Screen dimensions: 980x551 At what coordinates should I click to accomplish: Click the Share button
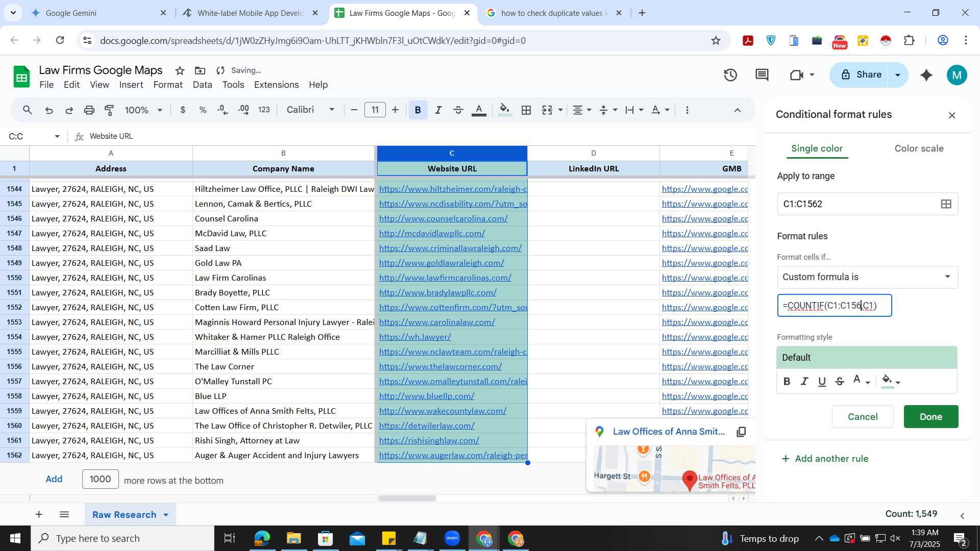pyautogui.click(x=862, y=75)
